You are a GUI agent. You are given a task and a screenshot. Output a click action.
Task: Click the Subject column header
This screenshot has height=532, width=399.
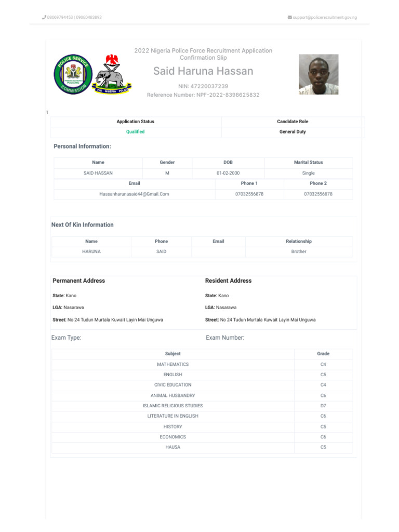(x=172, y=353)
